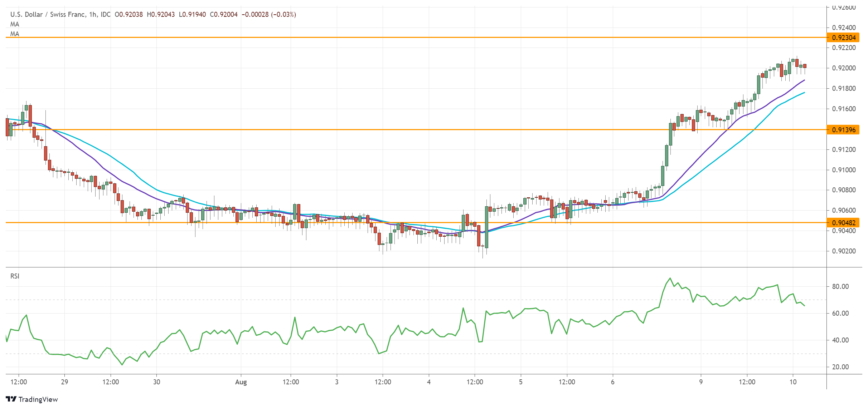This screenshot has height=409, width=868.
Task: Click the C0.92004 close price value
Action: click(x=224, y=15)
